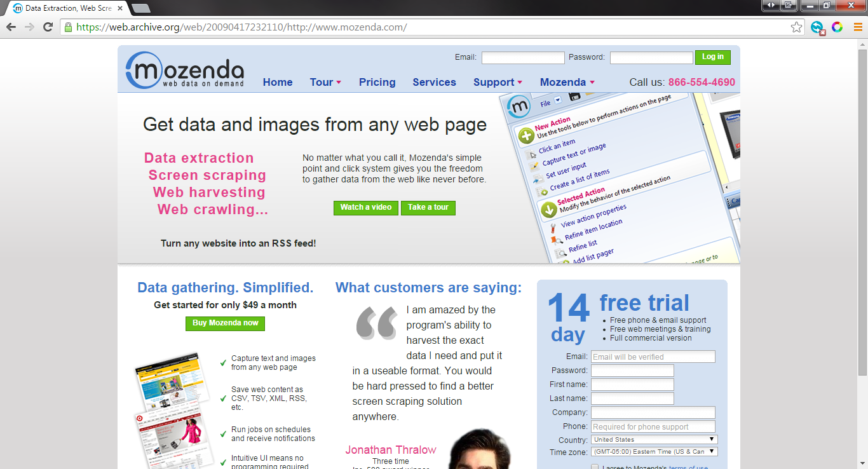Reload the current page

click(48, 27)
